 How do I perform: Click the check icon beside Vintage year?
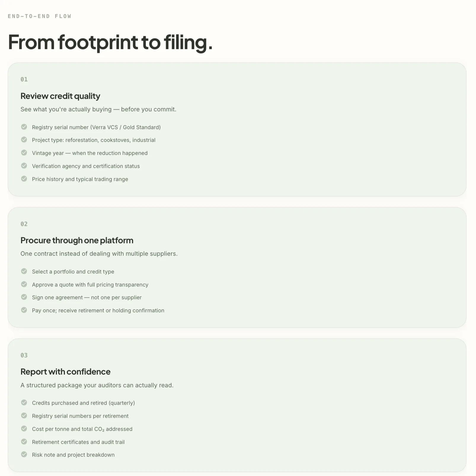coord(24,153)
